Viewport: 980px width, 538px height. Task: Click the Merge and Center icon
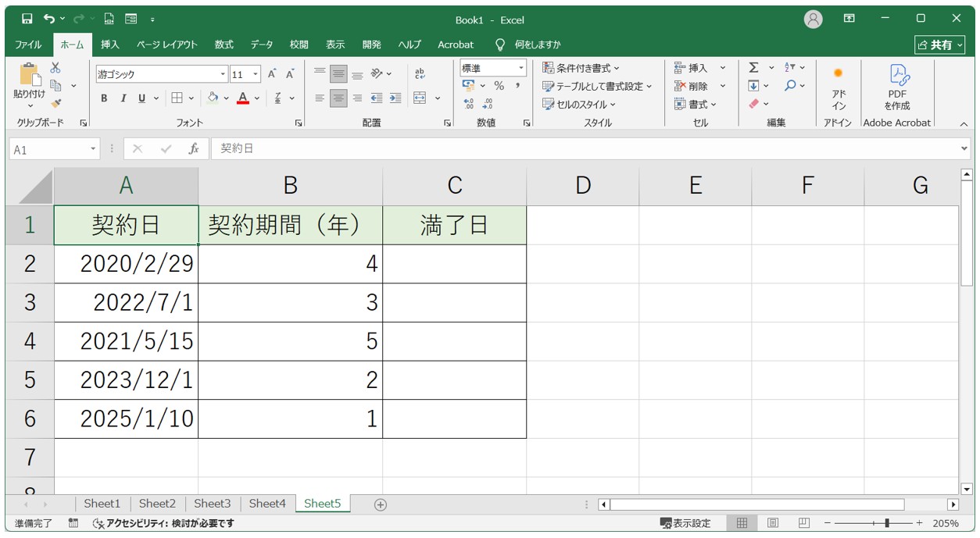[420, 98]
